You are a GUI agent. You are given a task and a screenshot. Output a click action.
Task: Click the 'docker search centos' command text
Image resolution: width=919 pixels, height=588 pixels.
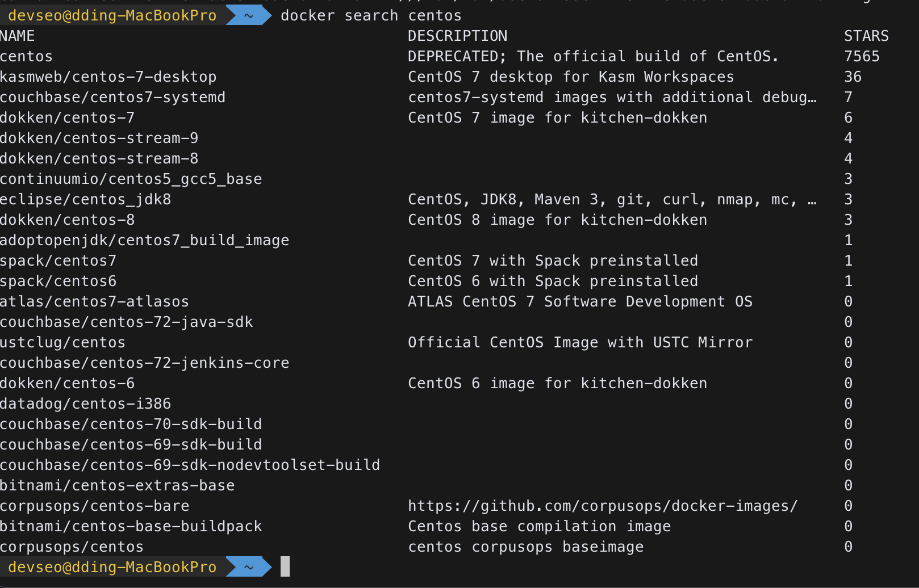371,16
